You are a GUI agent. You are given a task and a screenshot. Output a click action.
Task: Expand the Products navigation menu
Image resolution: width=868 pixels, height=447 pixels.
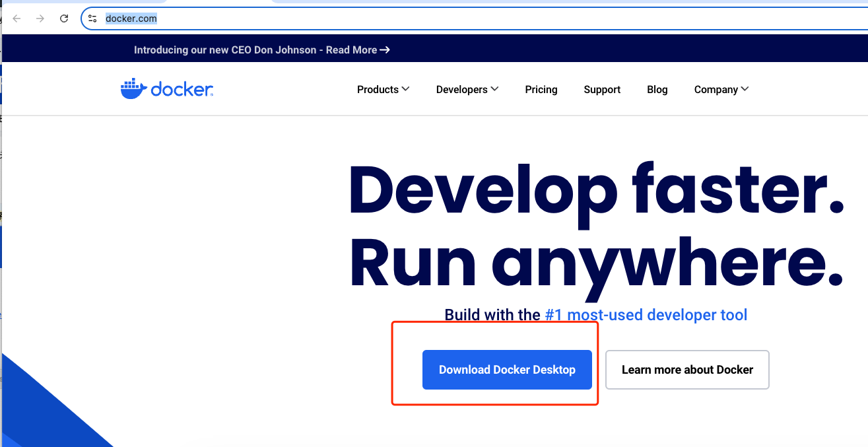tap(378, 89)
